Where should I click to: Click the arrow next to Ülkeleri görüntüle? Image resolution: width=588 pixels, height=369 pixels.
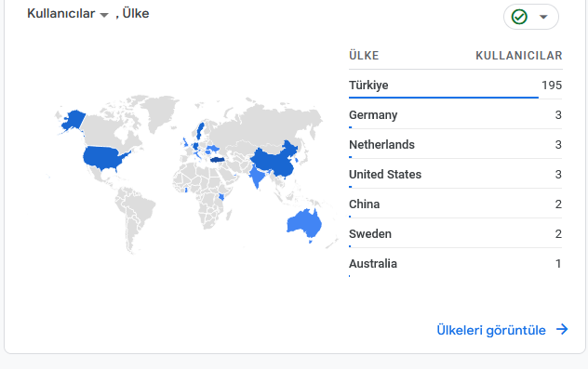click(x=562, y=329)
